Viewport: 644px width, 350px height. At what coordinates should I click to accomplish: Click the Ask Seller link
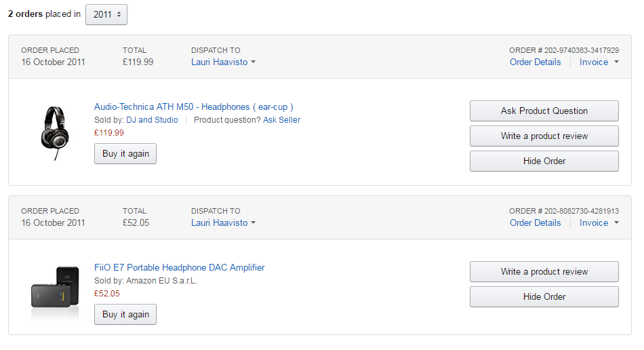pos(281,120)
